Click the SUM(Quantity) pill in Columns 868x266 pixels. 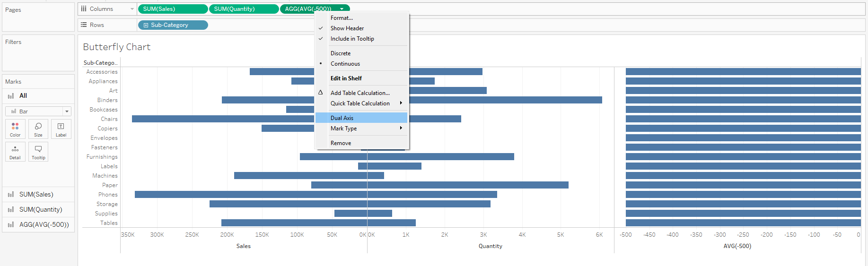pyautogui.click(x=244, y=9)
